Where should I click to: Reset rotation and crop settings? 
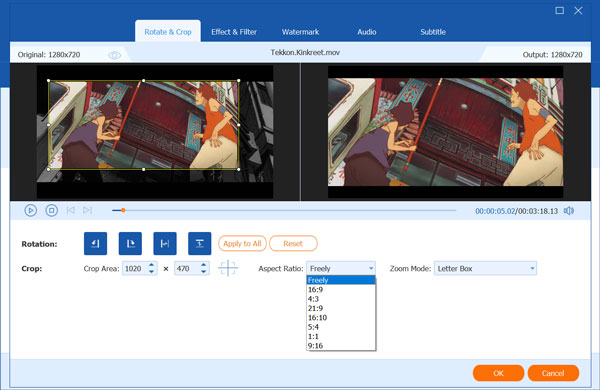point(293,243)
